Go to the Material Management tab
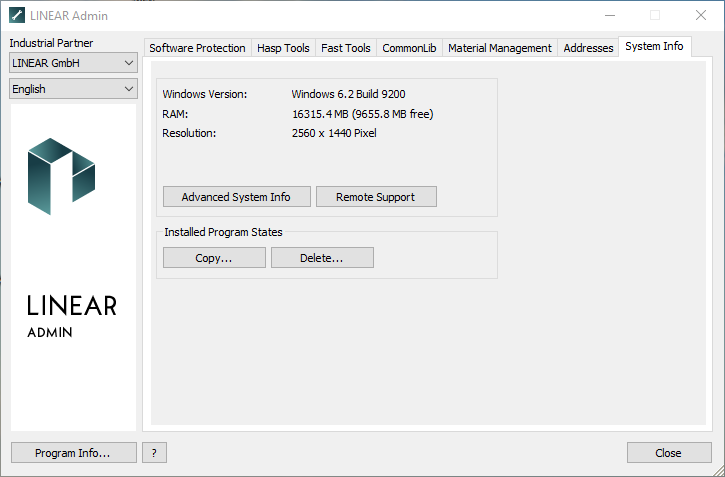Viewport: 725px width, 477px height. pos(500,48)
